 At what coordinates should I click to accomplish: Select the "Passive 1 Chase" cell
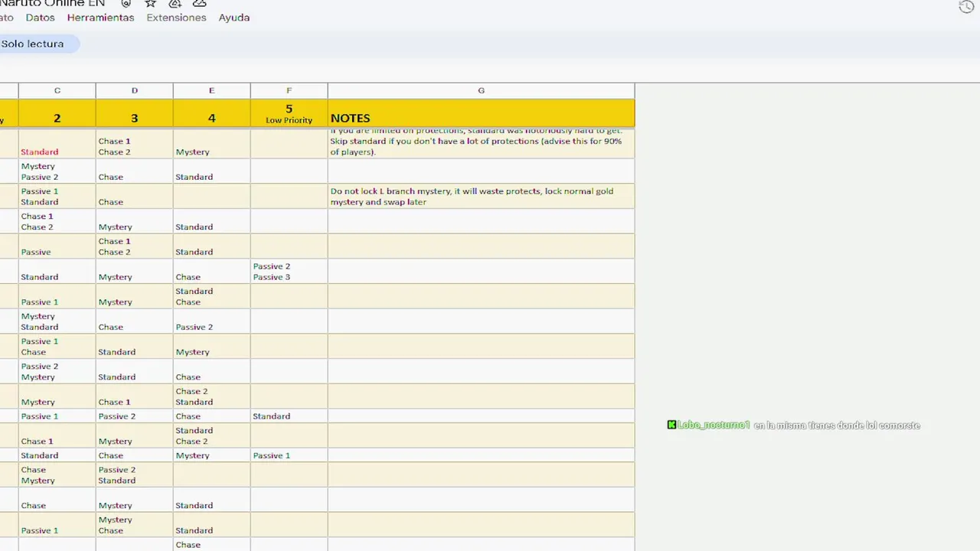pyautogui.click(x=57, y=346)
